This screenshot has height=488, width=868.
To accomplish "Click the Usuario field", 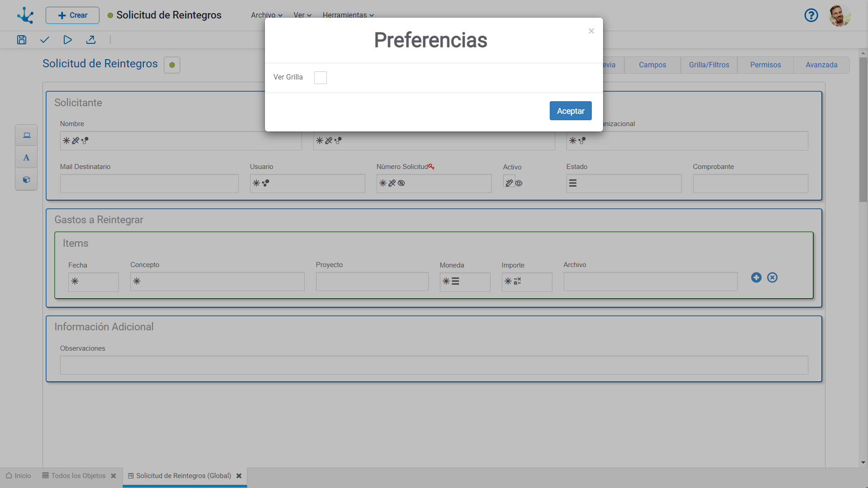I will [x=307, y=183].
